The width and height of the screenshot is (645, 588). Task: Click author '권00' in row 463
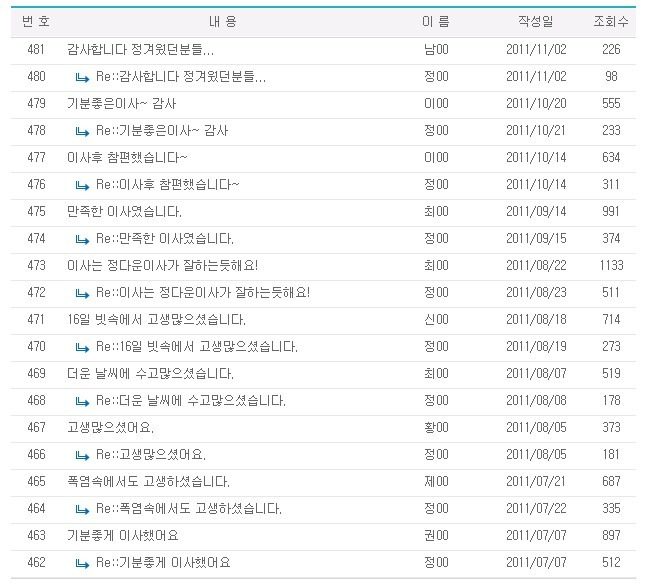point(436,535)
